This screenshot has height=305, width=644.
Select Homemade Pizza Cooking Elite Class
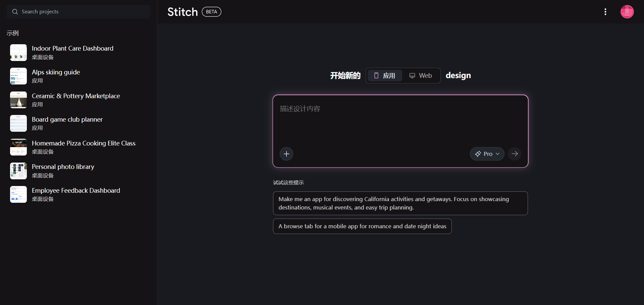pyautogui.click(x=84, y=143)
